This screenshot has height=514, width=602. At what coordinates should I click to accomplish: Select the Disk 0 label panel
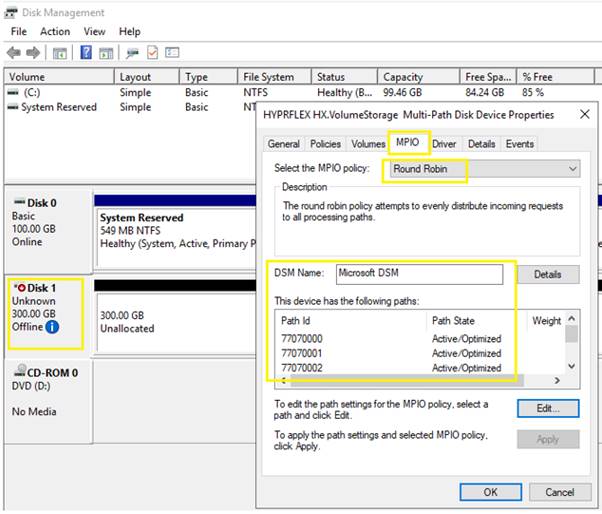48,230
